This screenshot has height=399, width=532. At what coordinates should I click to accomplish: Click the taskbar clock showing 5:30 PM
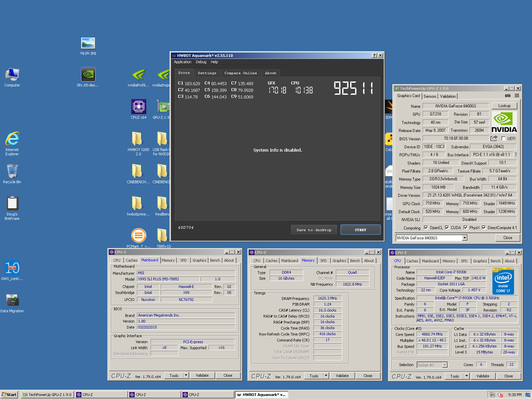[515, 395]
